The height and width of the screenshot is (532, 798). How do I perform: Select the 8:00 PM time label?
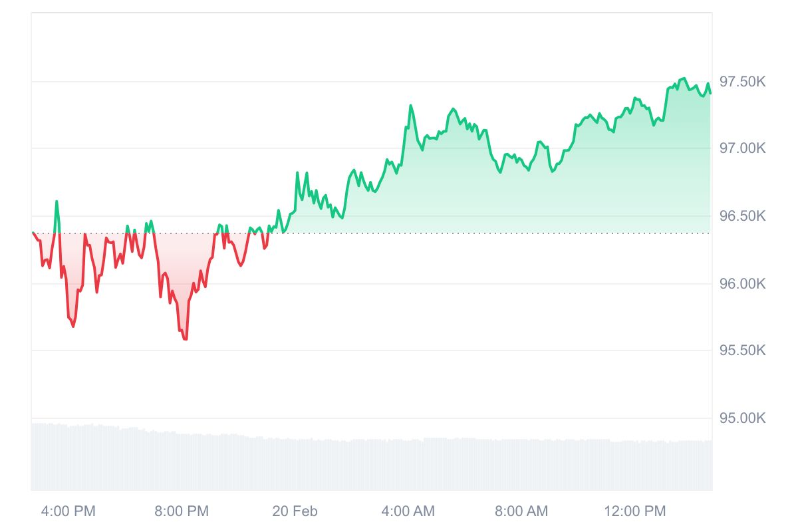point(182,511)
